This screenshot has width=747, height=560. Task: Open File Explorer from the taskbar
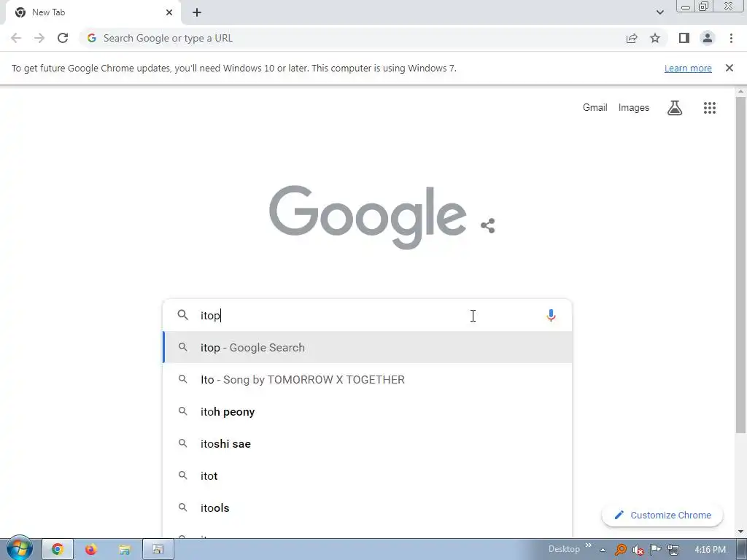click(x=124, y=550)
